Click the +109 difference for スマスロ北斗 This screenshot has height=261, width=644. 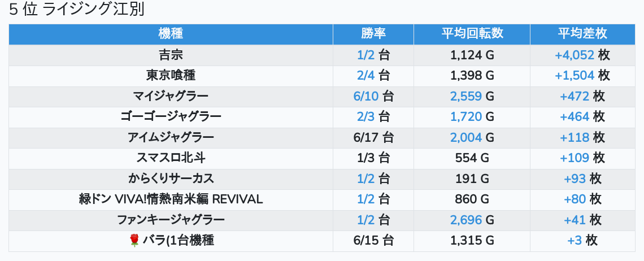coord(575,158)
